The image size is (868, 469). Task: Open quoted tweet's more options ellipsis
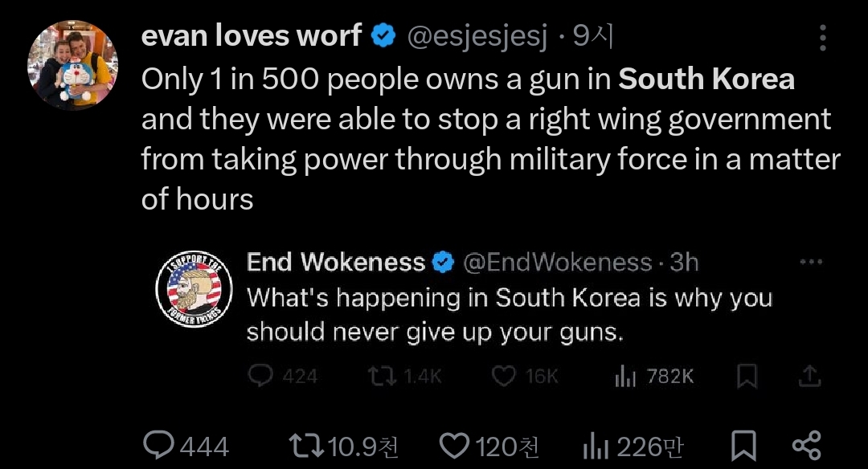point(812,263)
